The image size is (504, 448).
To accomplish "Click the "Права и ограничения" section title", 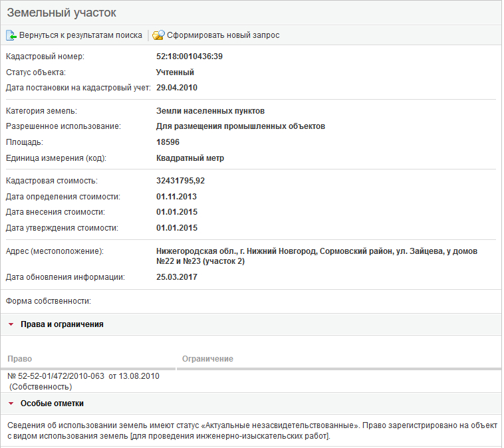I will tap(62, 324).
